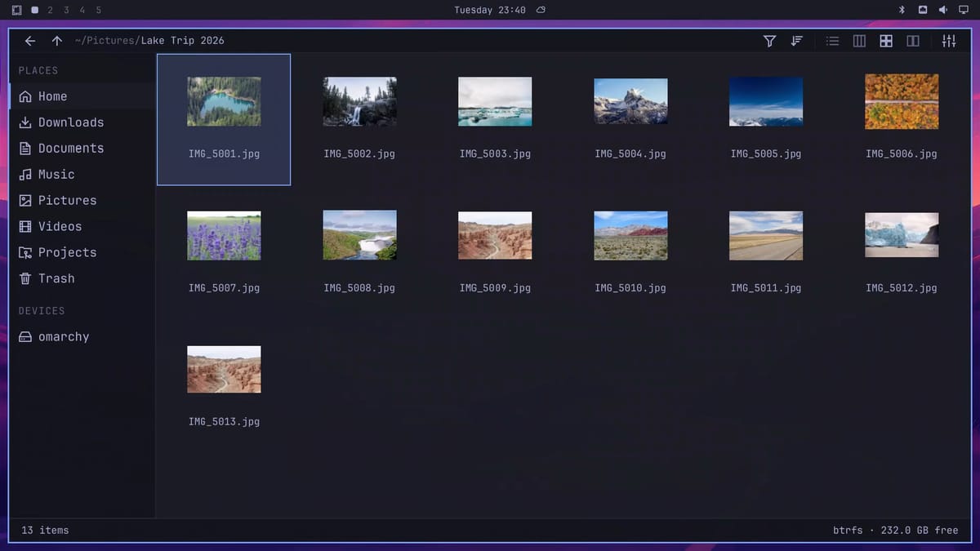This screenshot has height=551, width=980.
Task: Select the IMG_5004.jpg snowy mountain thumbnail
Action: [630, 101]
